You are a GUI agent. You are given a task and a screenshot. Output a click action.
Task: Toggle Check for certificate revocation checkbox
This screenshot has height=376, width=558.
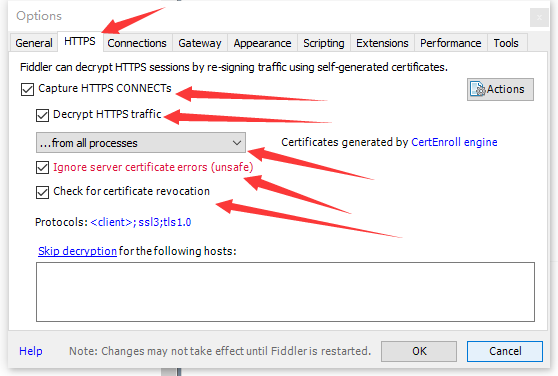click(x=42, y=192)
